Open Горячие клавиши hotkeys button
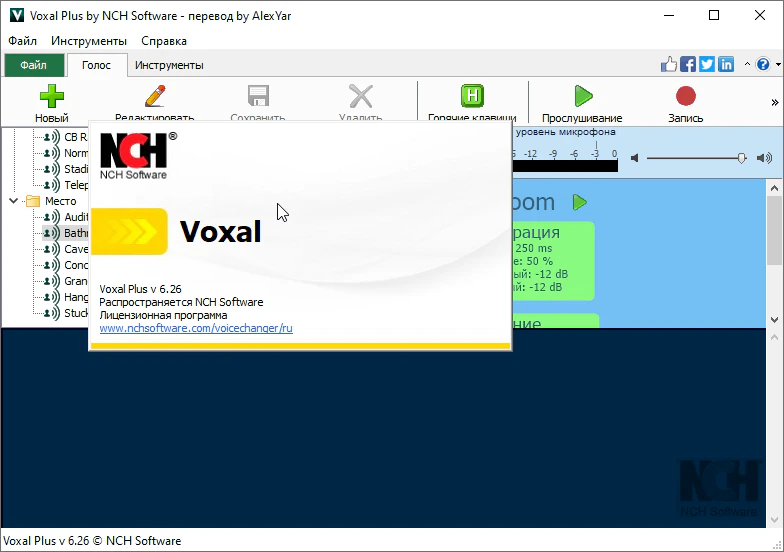The image size is (784, 552). click(x=472, y=97)
